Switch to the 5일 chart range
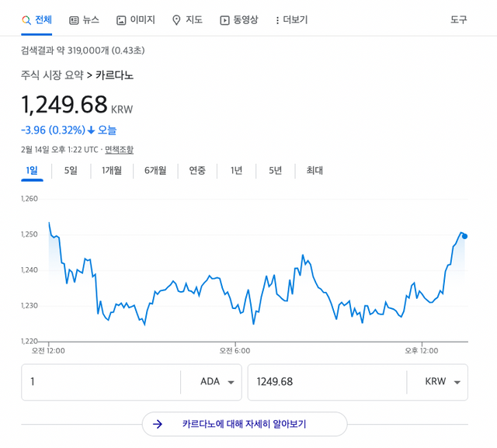Image resolution: width=497 pixels, height=448 pixels. click(x=71, y=171)
